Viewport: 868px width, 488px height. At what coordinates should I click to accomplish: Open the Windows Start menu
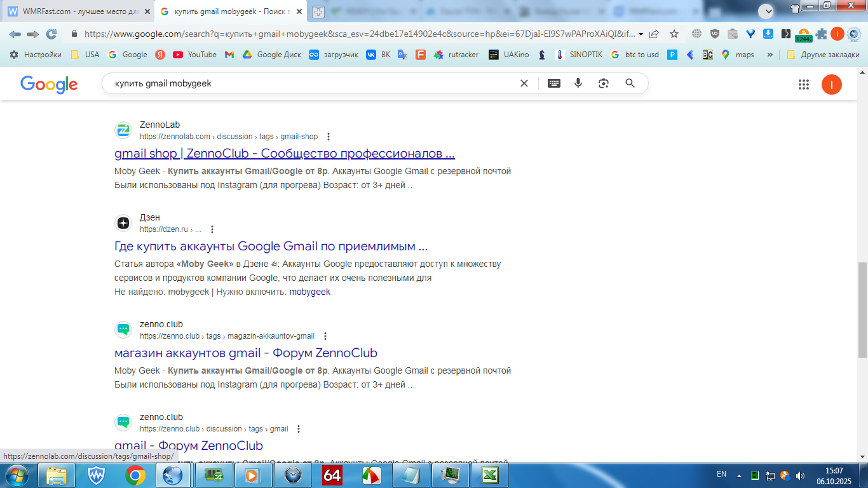coord(16,475)
